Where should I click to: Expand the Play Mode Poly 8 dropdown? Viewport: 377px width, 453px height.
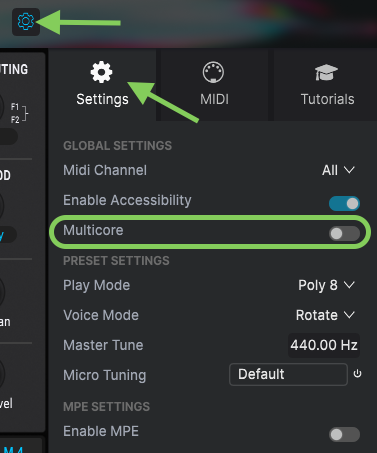click(326, 285)
